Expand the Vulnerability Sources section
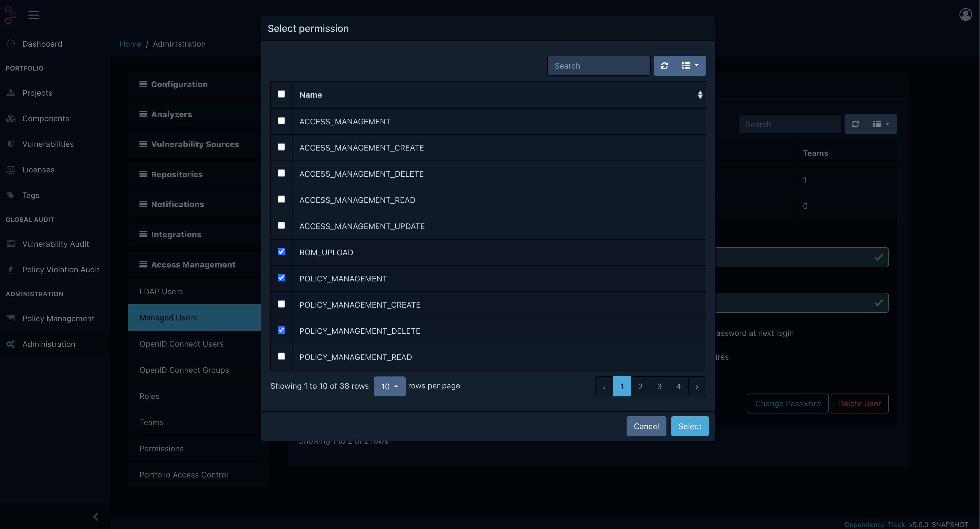980x529 pixels. coord(194,144)
